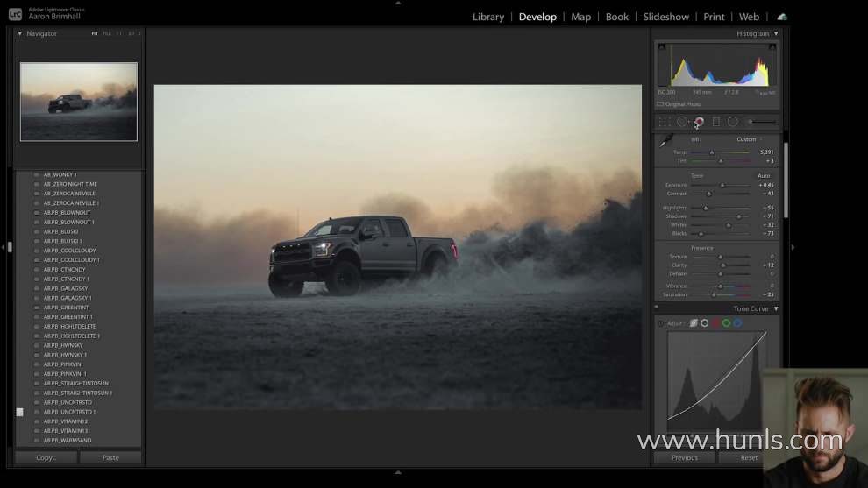Switch to the Develop module

(x=537, y=17)
